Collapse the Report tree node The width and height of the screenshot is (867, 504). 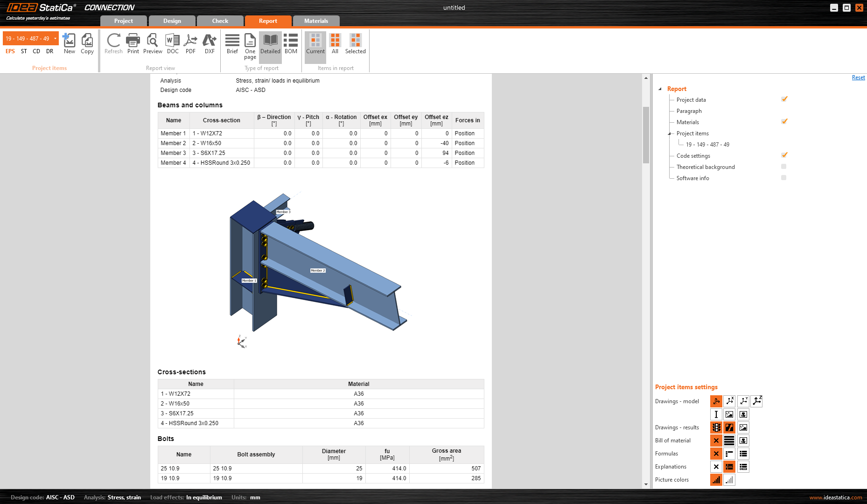tap(660, 89)
